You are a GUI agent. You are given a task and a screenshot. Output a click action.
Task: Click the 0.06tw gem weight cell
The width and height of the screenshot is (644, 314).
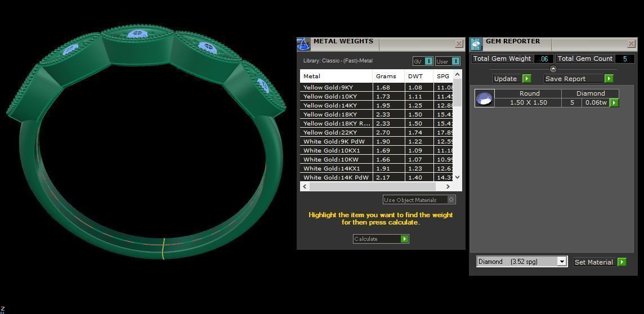(596, 102)
